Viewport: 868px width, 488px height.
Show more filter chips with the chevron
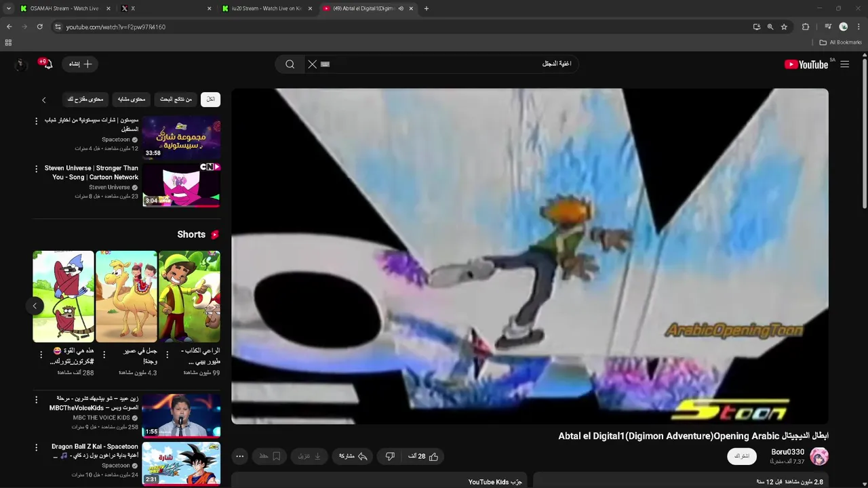coord(44,100)
